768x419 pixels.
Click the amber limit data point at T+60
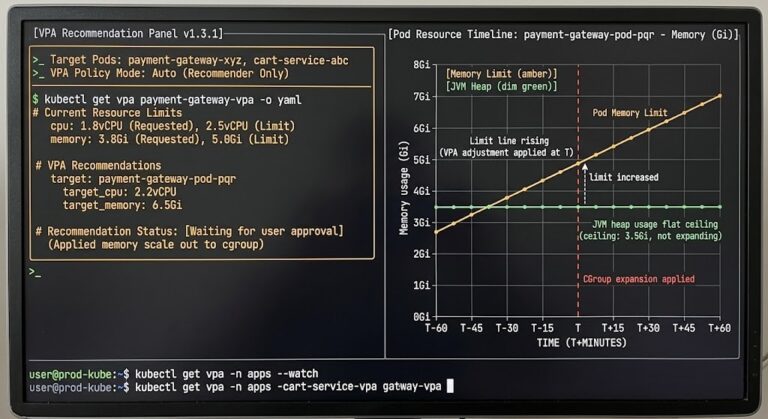[x=720, y=96]
